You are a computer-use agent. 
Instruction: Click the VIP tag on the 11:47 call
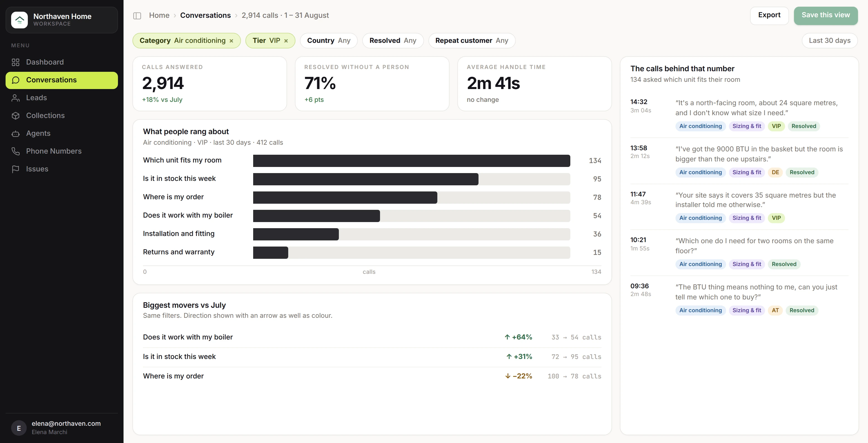(776, 218)
